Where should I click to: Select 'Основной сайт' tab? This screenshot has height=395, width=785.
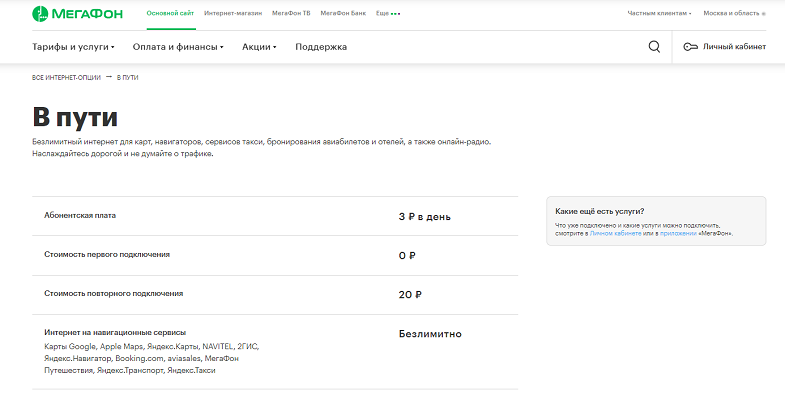170,13
